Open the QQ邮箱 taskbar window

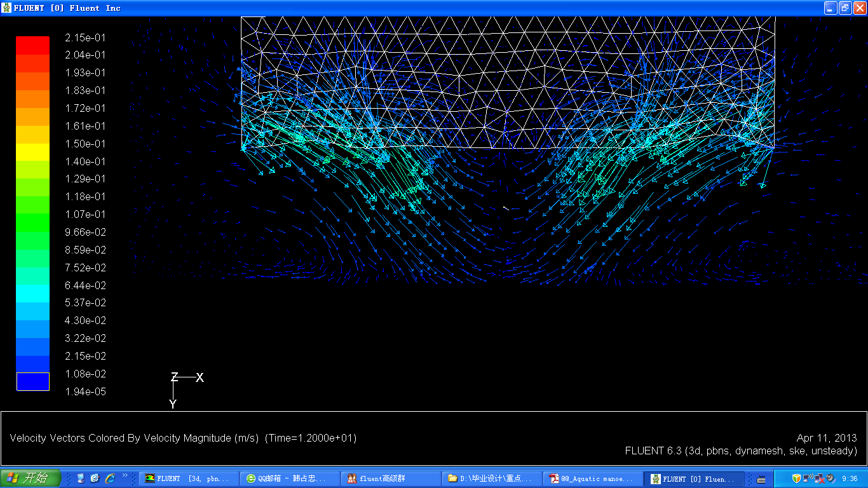point(289,478)
